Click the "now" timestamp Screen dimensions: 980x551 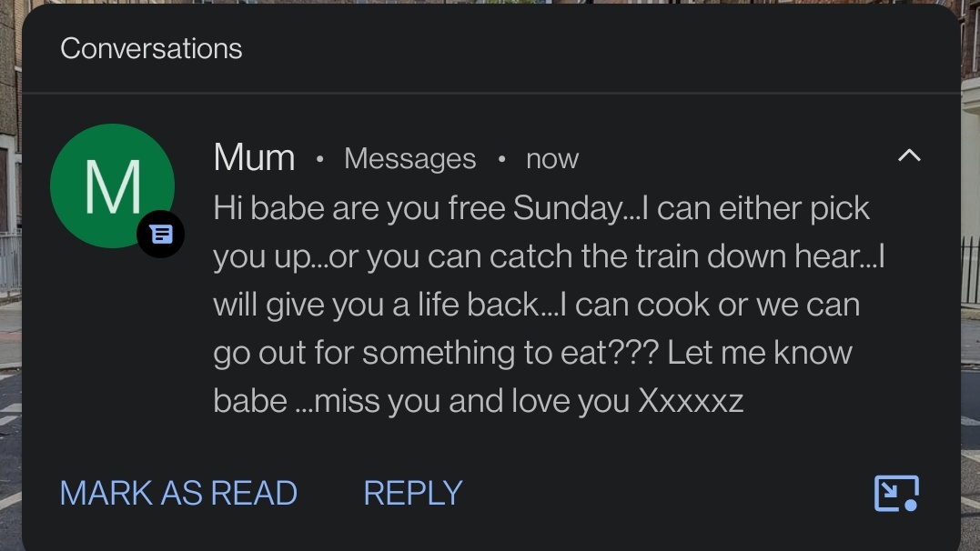coord(552,159)
